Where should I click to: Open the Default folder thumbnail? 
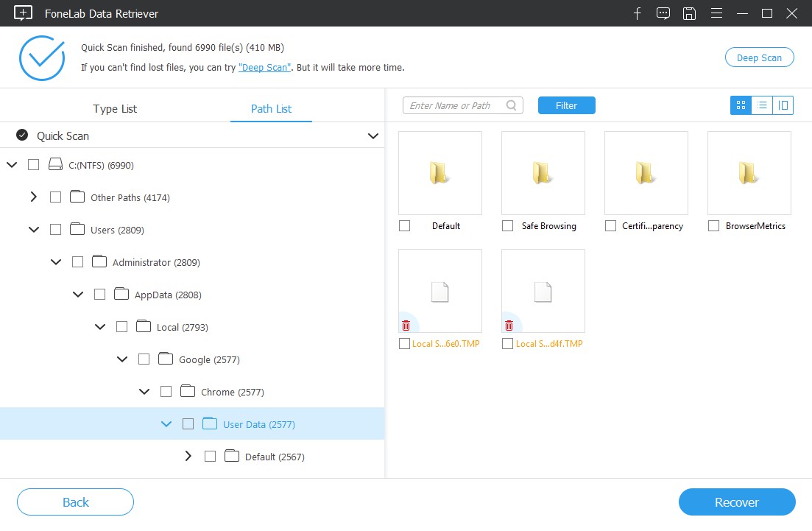(x=440, y=173)
